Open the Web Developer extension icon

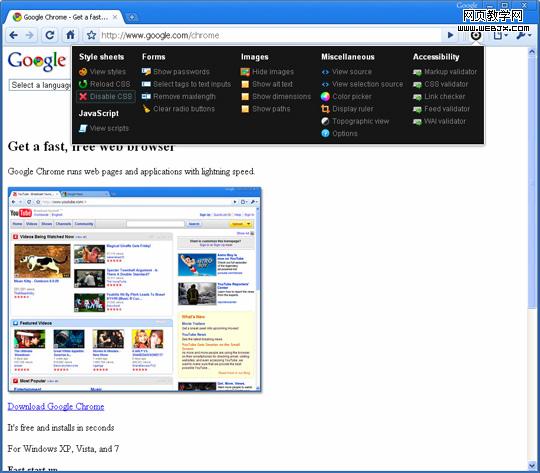click(476, 35)
